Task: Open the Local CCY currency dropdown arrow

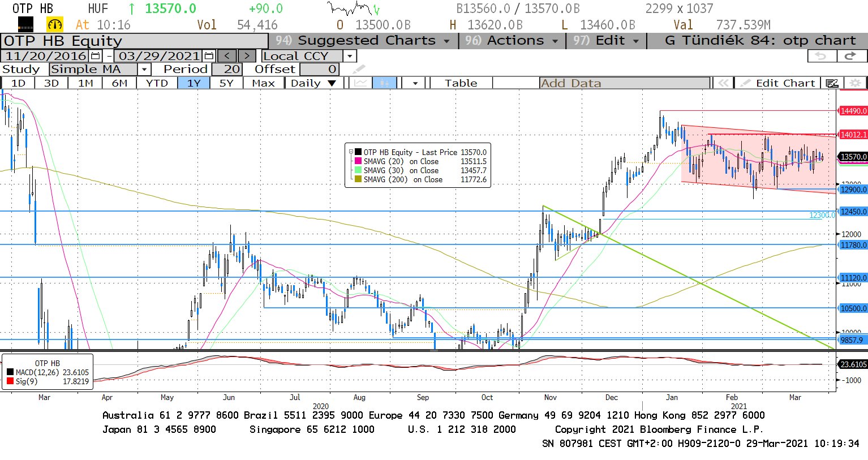Action: pyautogui.click(x=350, y=56)
